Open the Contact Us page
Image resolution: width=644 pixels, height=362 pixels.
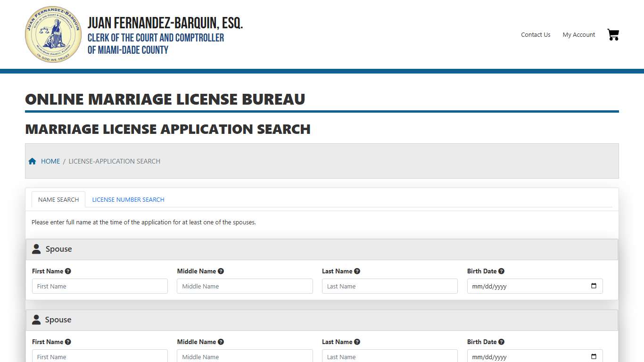535,34
